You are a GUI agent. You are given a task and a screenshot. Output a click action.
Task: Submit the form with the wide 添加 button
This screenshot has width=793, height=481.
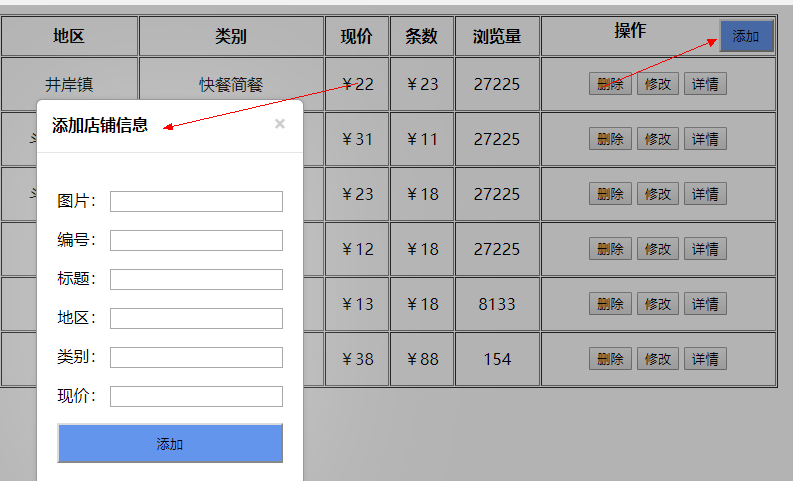pyautogui.click(x=170, y=443)
